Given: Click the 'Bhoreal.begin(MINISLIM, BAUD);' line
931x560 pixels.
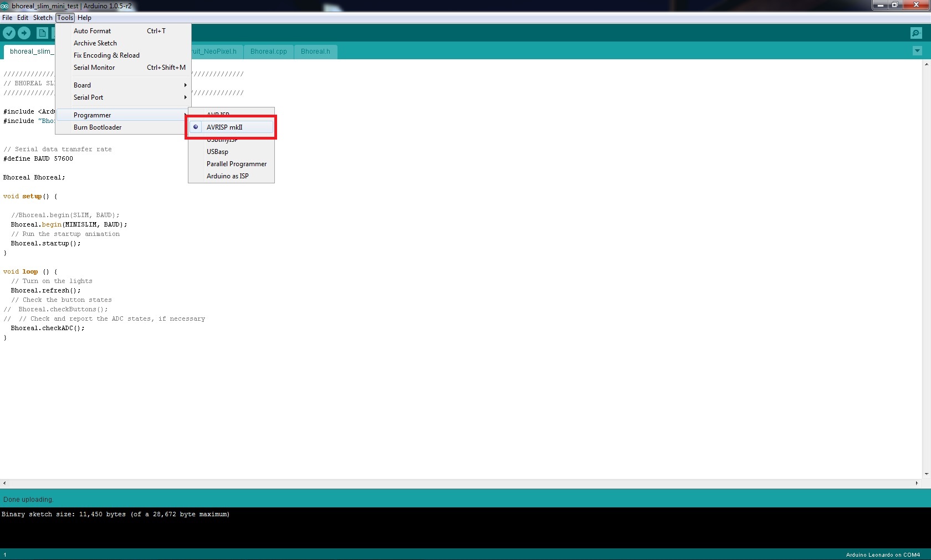Looking at the screenshot, I should pyautogui.click(x=69, y=224).
